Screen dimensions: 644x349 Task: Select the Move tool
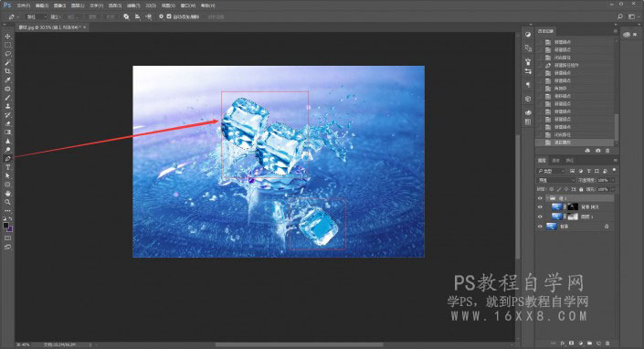pos(7,37)
